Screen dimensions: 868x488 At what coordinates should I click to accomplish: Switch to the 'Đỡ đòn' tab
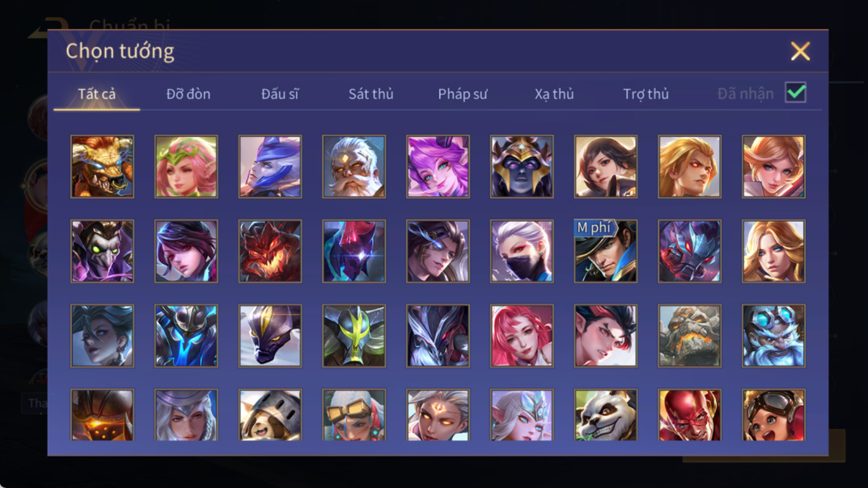pyautogui.click(x=188, y=94)
